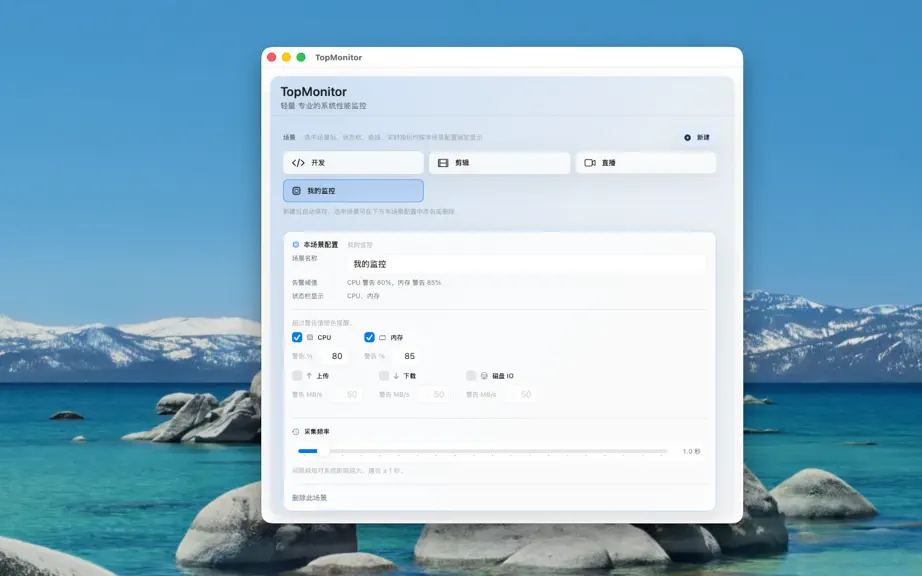The image size is (922, 576).
Task: Click the disk icon beside 磁盘 IO
Action: coord(484,376)
